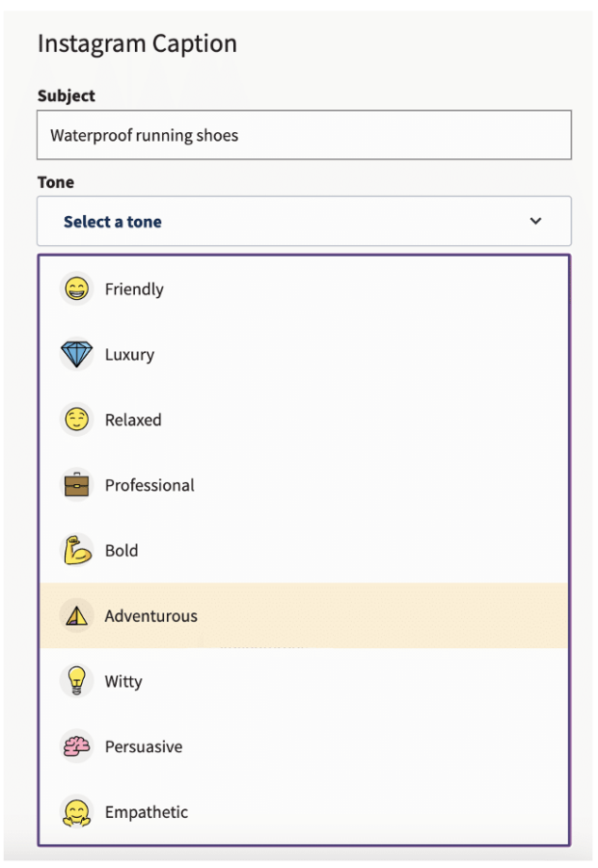Screen dimensions: 598x868
Task: Click the light bulb Witty icon
Action: pos(76,680)
